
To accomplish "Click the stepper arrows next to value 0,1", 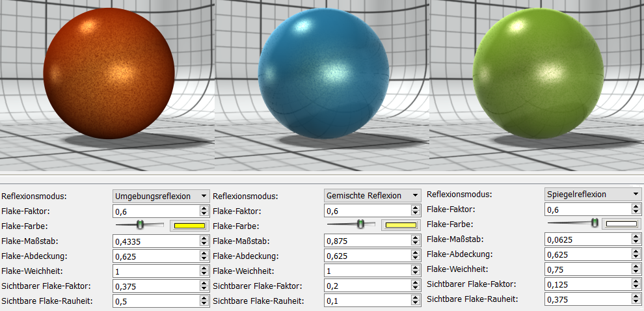I will pos(416,301).
